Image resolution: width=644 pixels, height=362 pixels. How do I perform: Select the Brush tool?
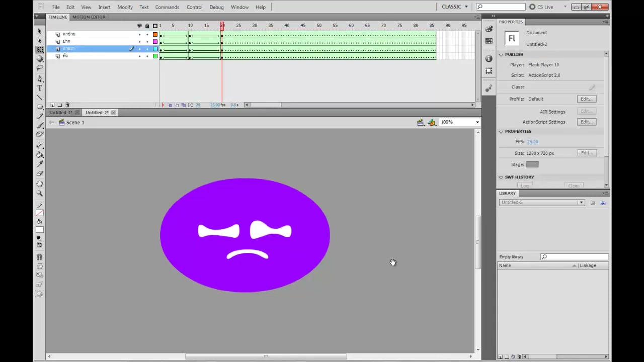(x=40, y=125)
